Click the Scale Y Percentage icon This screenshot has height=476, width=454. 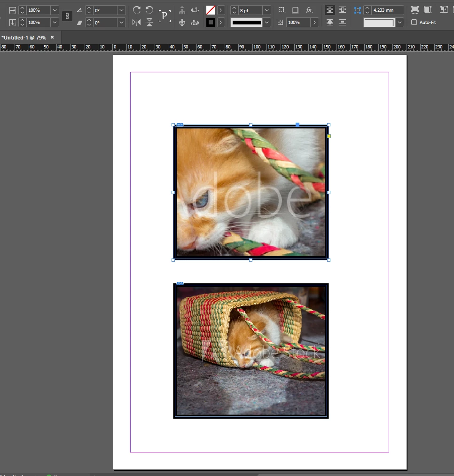pyautogui.click(x=12, y=23)
